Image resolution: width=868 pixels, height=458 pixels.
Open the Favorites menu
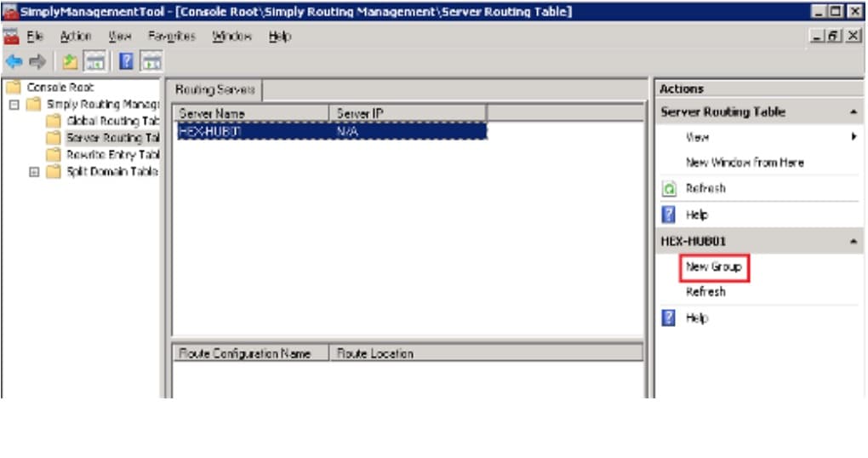[171, 37]
